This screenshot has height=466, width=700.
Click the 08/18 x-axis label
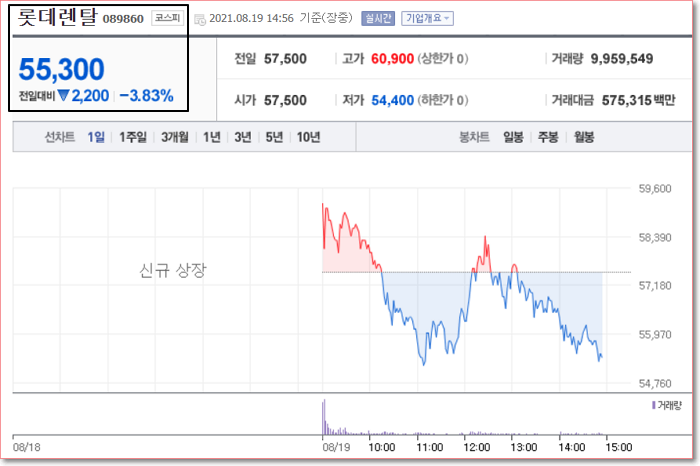coord(26,447)
